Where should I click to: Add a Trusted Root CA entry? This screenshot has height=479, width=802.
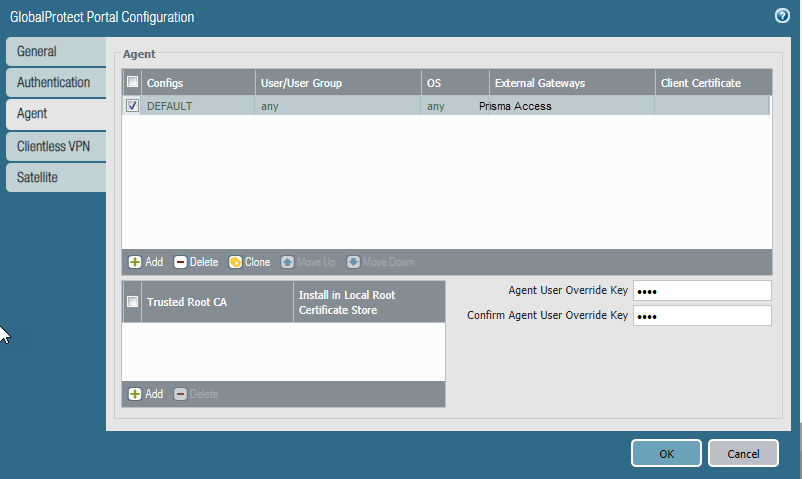tap(145, 394)
